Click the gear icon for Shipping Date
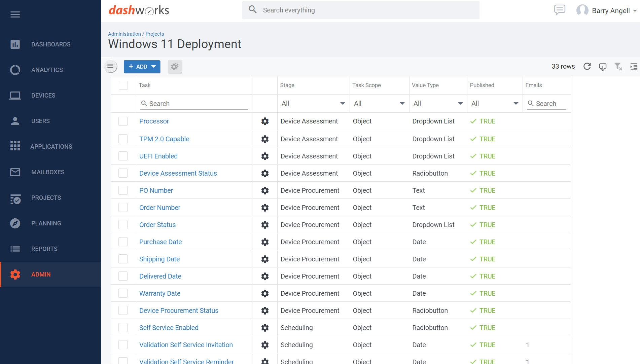 pyautogui.click(x=265, y=259)
